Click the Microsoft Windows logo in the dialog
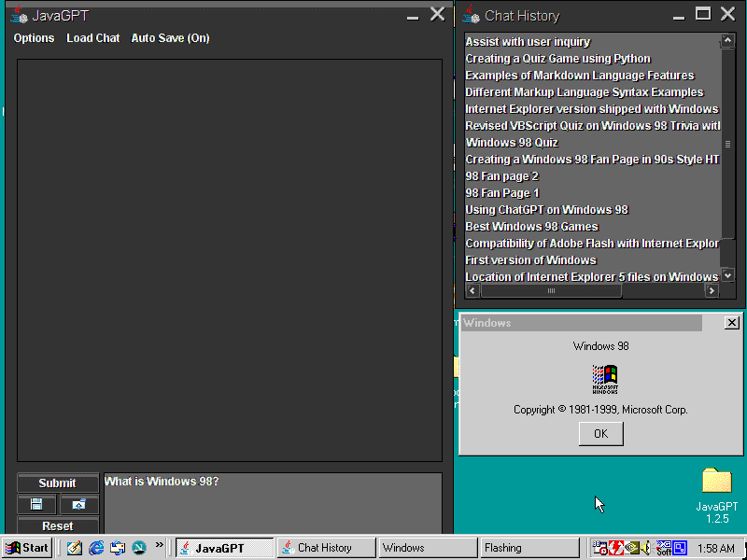Screen dimensions: 747x560 [604, 379]
